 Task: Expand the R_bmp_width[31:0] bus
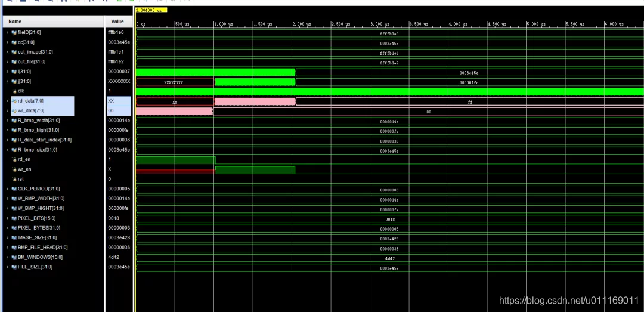(7, 121)
